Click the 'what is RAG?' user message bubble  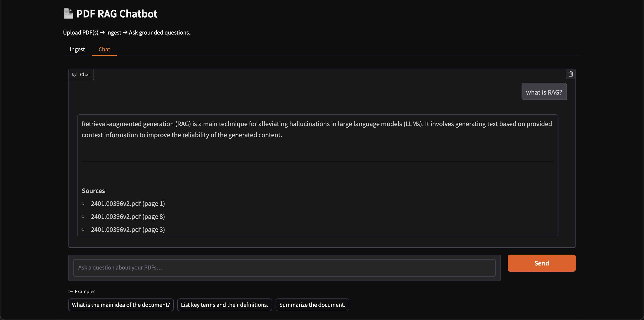tap(544, 92)
